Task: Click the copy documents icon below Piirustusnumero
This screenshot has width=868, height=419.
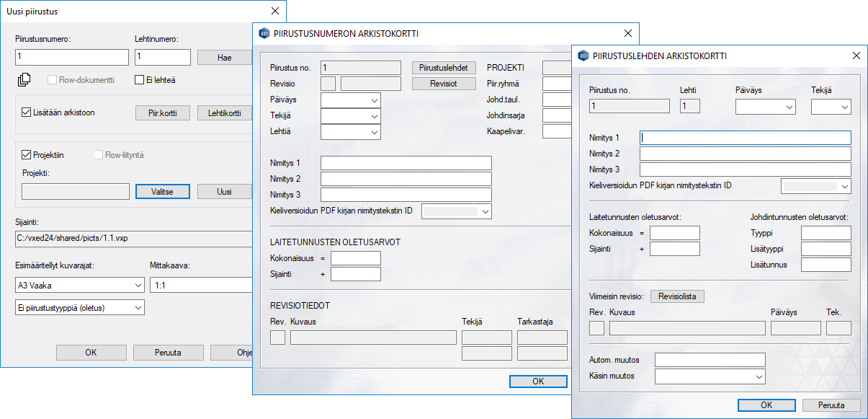Action: pyautogui.click(x=24, y=80)
